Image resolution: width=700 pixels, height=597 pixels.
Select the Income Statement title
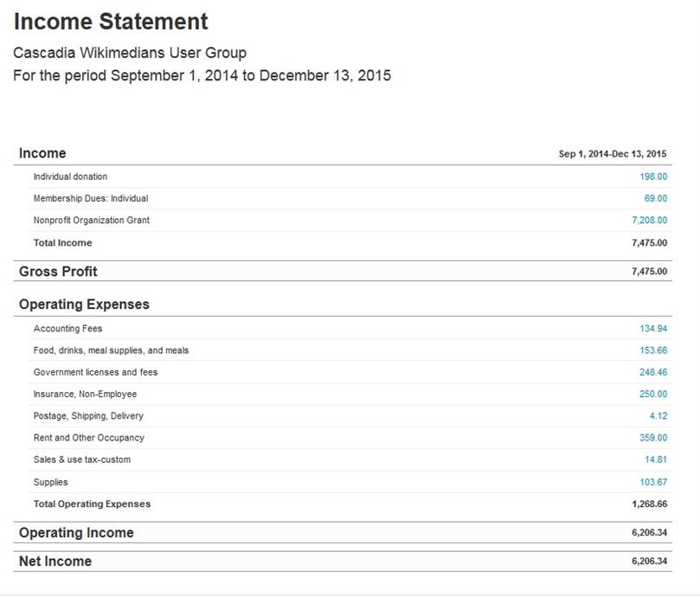point(111,22)
